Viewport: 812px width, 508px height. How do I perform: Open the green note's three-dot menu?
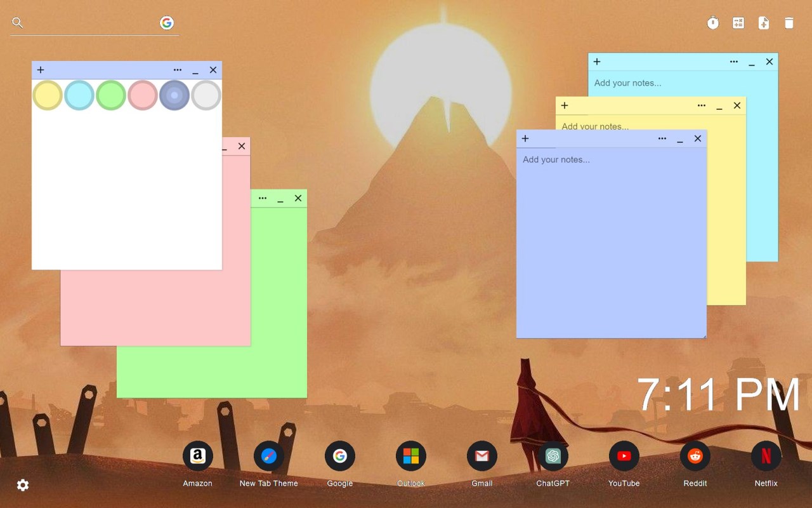pyautogui.click(x=263, y=198)
